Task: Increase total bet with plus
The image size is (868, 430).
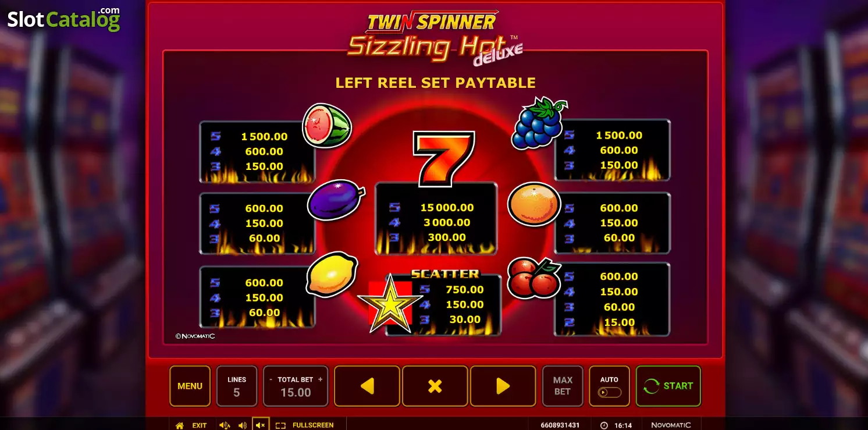Action: click(320, 379)
